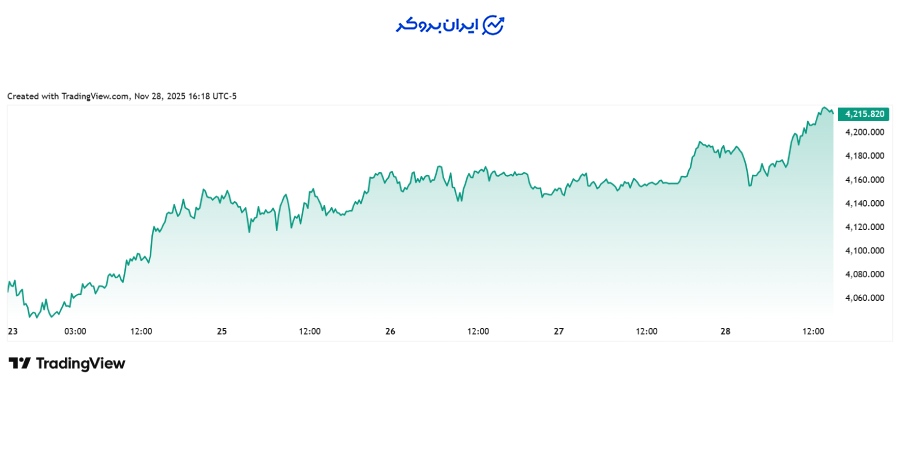900x471 pixels.
Task: Click the 4,160.000 price axis label
Action: coord(865,180)
